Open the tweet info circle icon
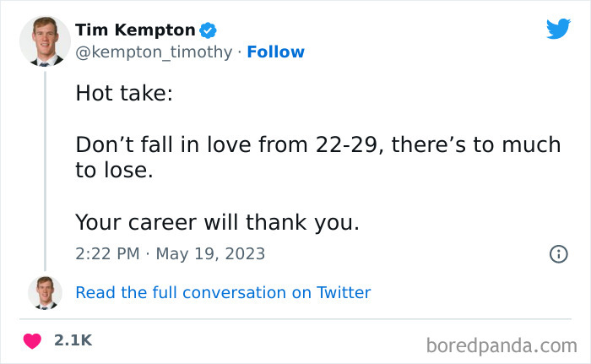The image size is (591, 364). tap(558, 253)
